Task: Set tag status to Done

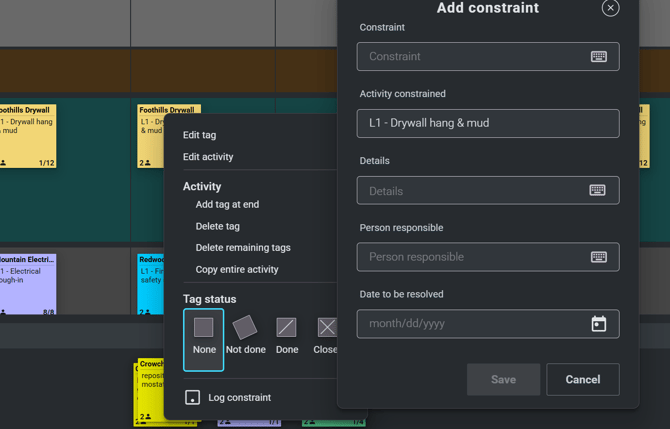Action: [287, 335]
